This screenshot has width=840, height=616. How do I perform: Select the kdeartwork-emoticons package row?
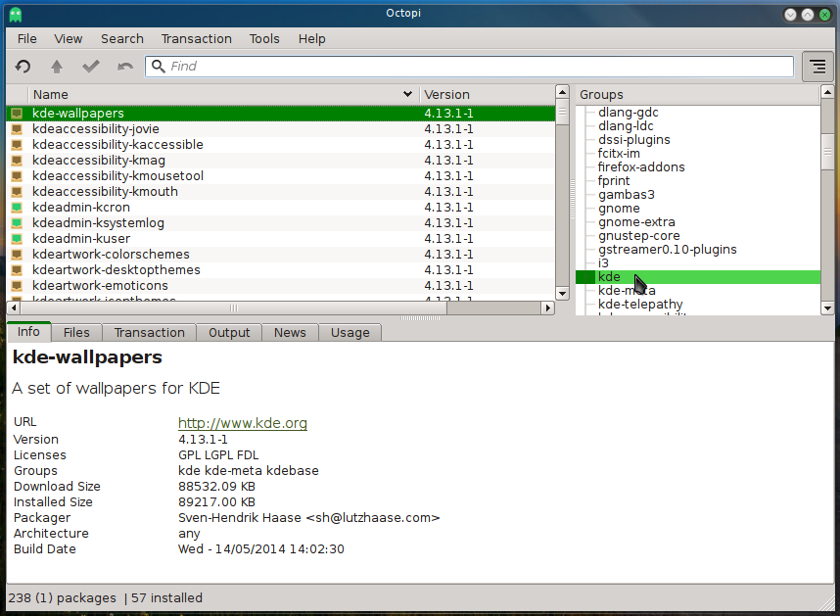[281, 286]
